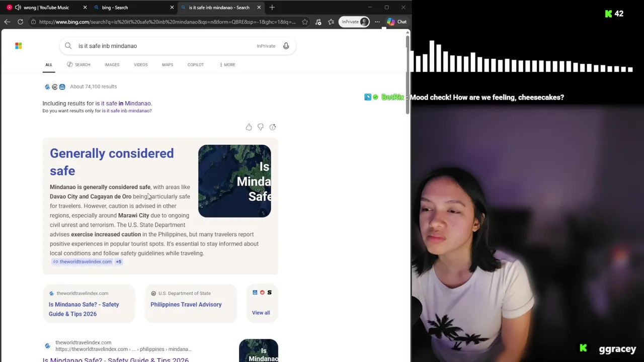Image resolution: width=644 pixels, height=362 pixels.
Task: Switch to the wrong | YouTube Music tab
Action: (46, 8)
